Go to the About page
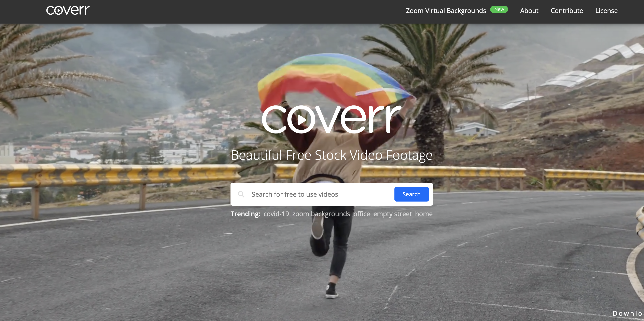 (529, 11)
